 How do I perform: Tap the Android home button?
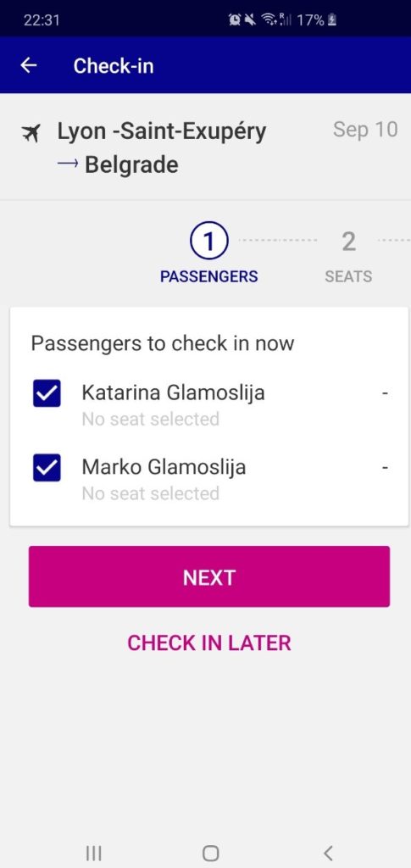(x=210, y=853)
